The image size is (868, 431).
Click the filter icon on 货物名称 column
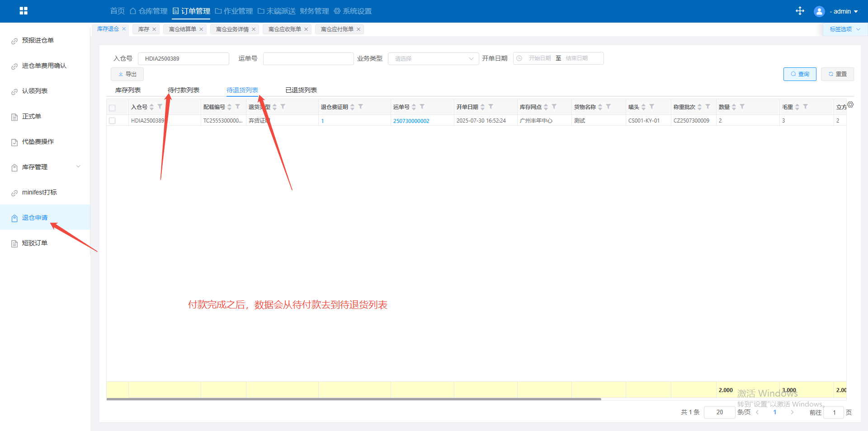pyautogui.click(x=608, y=107)
